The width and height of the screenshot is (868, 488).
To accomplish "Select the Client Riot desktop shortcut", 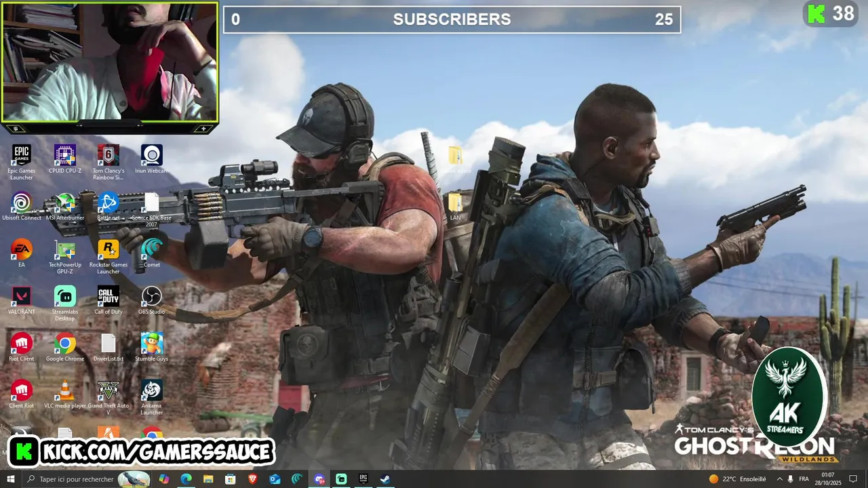I will pyautogui.click(x=22, y=394).
